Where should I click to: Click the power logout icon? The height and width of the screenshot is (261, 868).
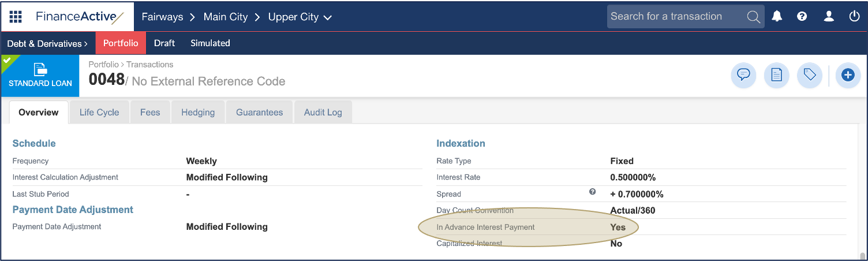tap(855, 17)
